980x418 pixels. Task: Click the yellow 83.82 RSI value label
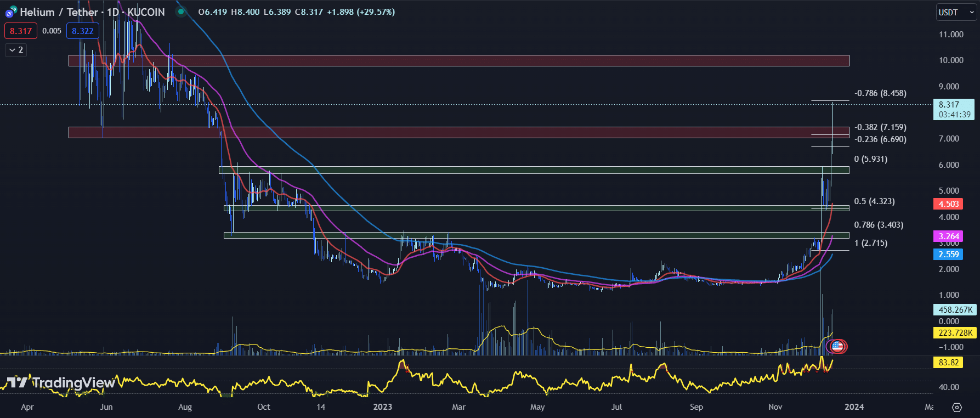point(949,362)
